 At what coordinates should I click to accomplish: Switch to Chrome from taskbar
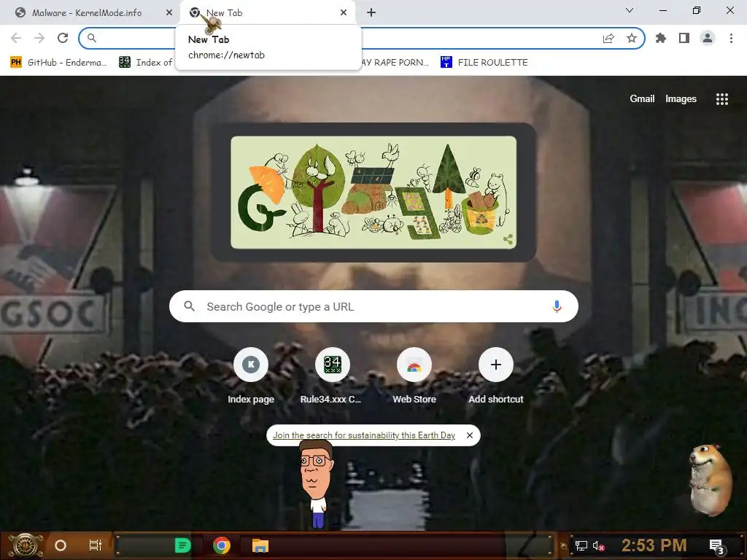coord(222,545)
